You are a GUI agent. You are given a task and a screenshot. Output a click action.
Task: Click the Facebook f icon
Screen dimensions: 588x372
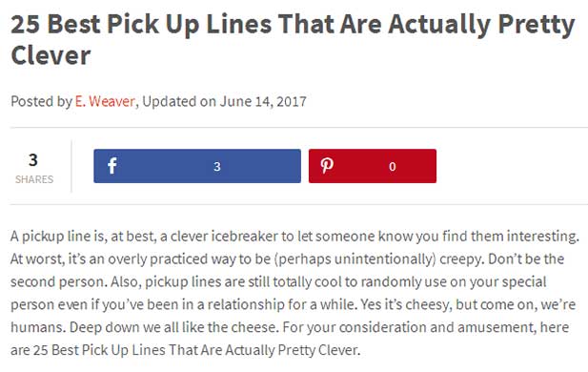112,166
